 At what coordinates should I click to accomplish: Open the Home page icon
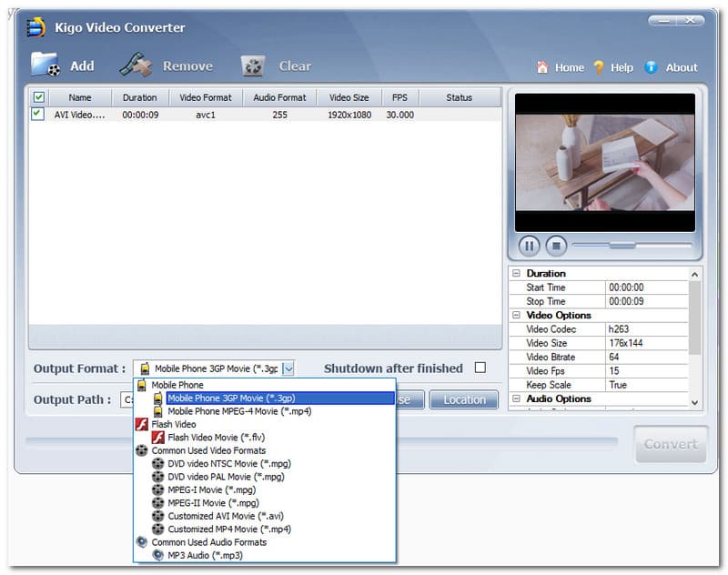coord(542,67)
